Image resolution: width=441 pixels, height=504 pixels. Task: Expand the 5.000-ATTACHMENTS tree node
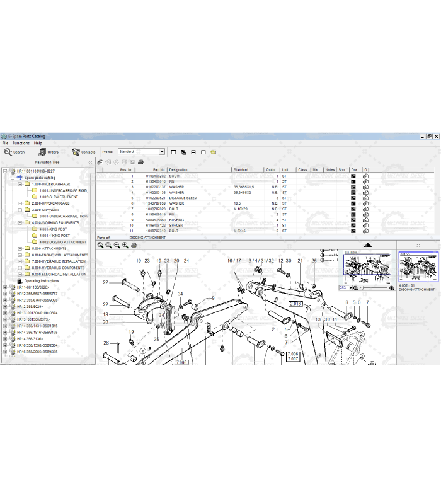click(x=20, y=248)
